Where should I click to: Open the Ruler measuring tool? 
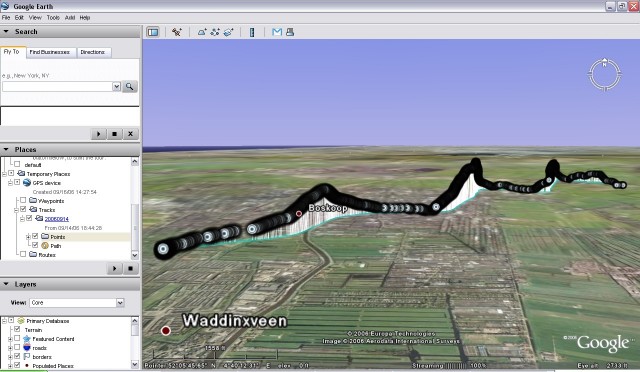pos(252,32)
